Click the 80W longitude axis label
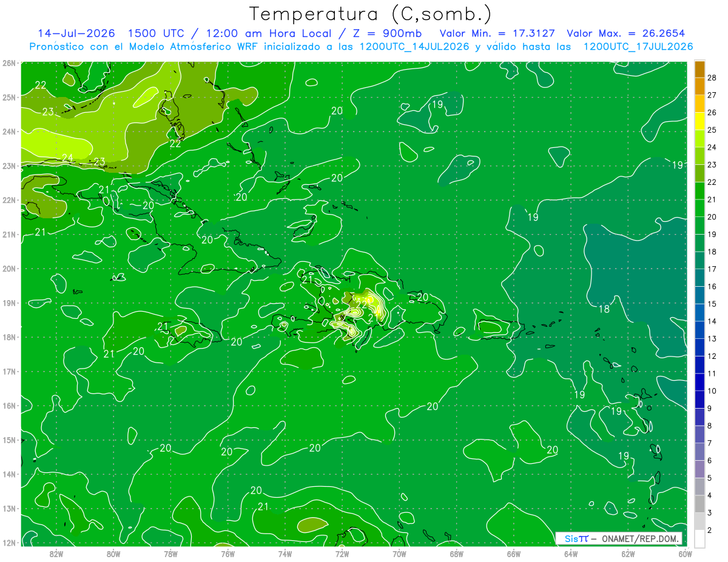 point(113,554)
